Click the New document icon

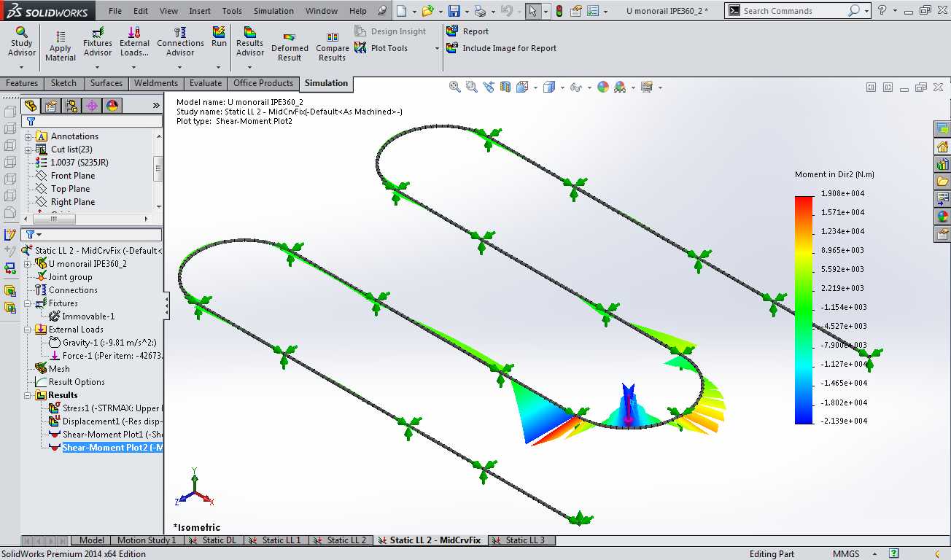click(402, 11)
